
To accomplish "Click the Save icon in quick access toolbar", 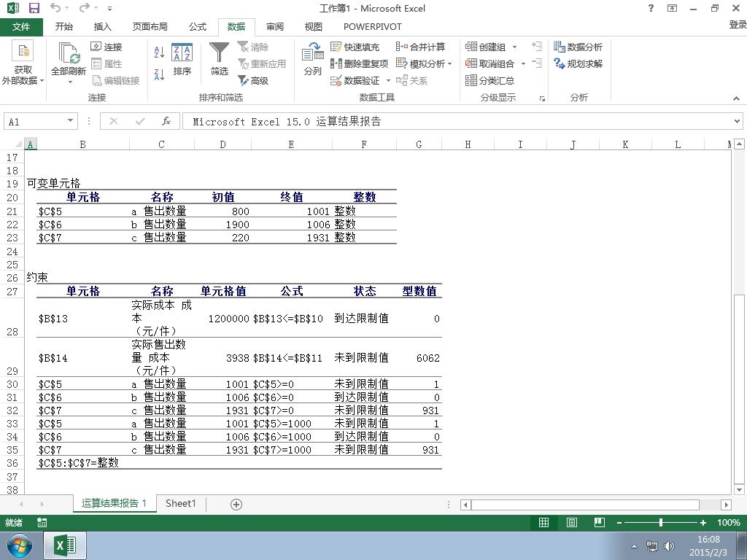I will [x=34, y=8].
